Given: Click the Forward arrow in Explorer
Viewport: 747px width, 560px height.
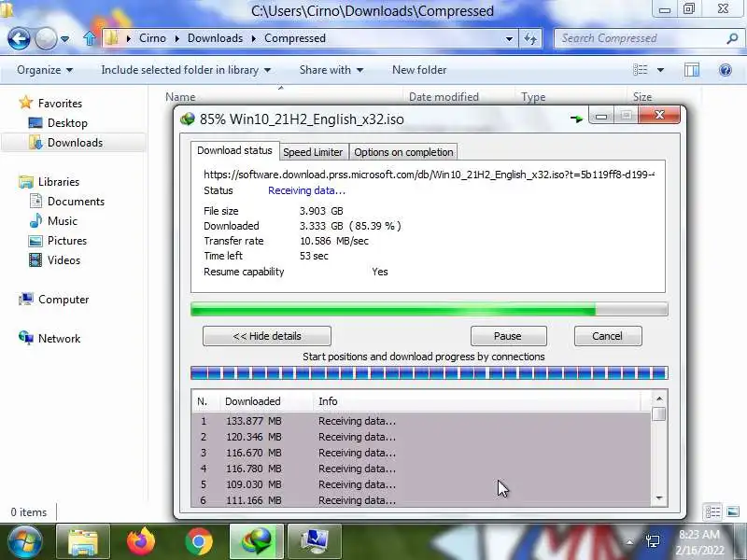Looking at the screenshot, I should 45,38.
